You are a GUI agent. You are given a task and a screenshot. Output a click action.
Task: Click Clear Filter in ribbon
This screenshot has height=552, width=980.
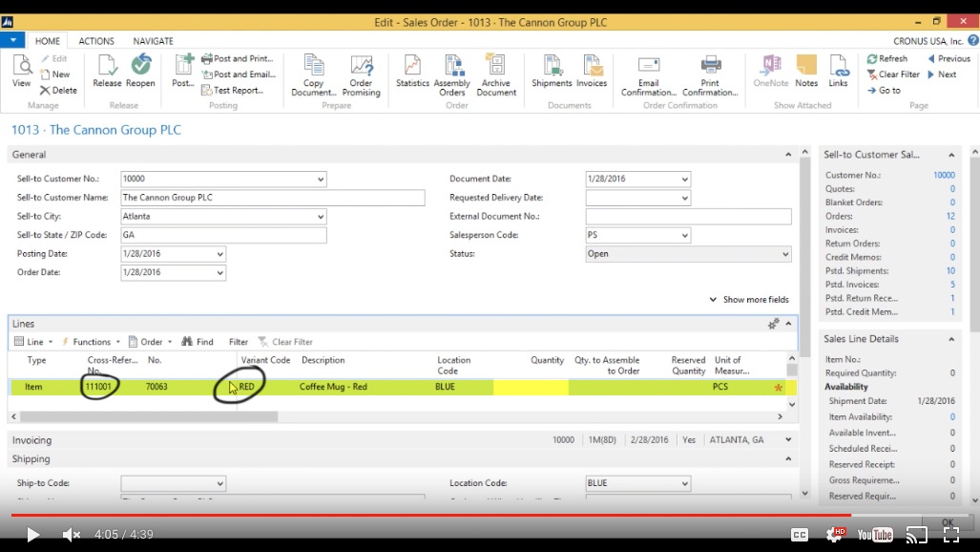click(x=893, y=74)
